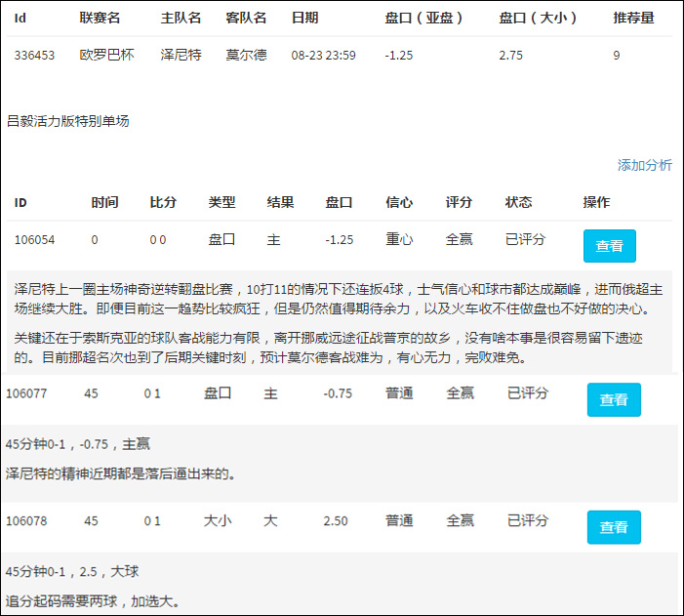Click text 45分钟0-1，-0.75，主赢
The height and width of the screenshot is (616, 684).
78,444
